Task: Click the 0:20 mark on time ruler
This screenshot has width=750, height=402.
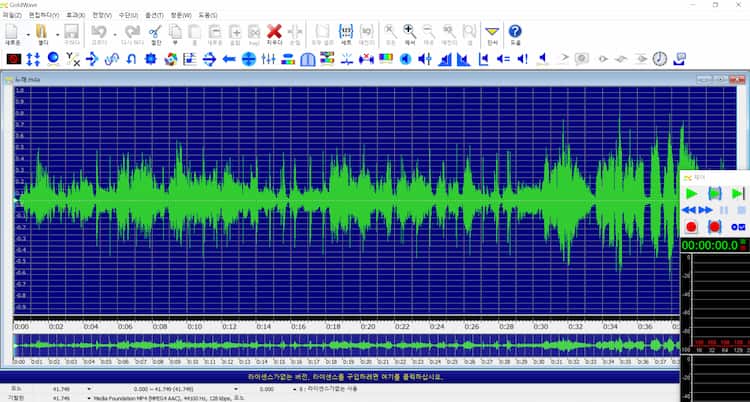Action: click(368, 327)
